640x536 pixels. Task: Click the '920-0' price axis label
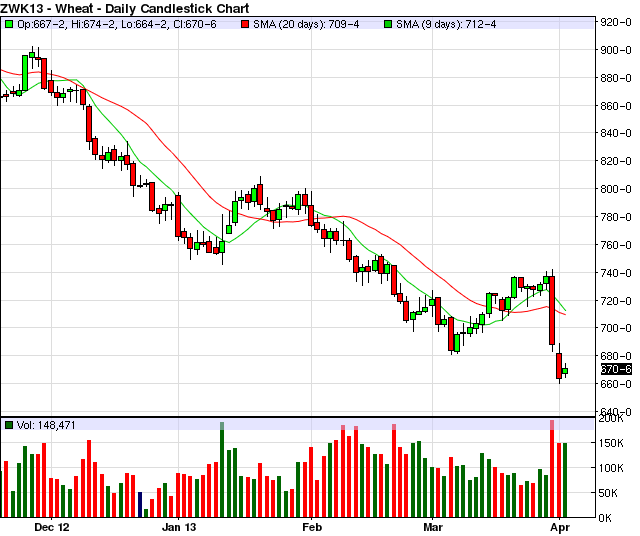(616, 22)
